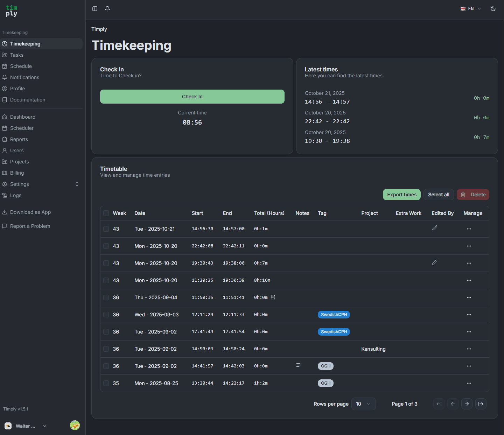Check the header select-all rows checkbox
The height and width of the screenshot is (435, 504).
click(106, 213)
